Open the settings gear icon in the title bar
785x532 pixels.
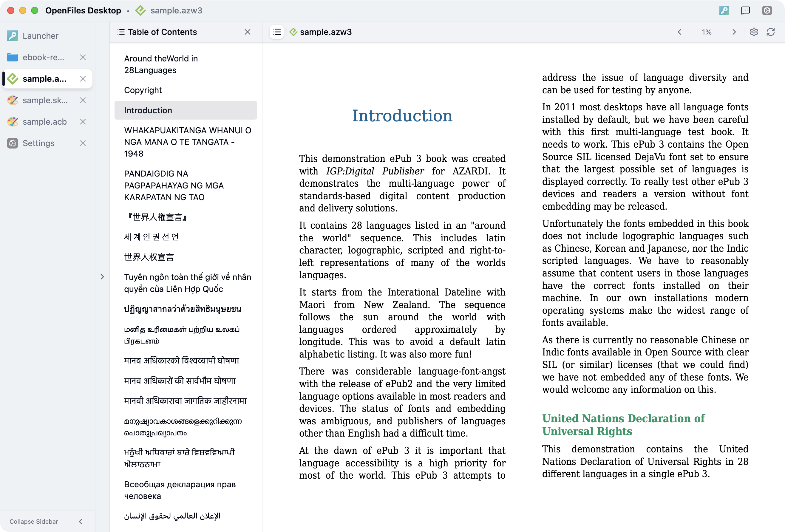click(767, 10)
